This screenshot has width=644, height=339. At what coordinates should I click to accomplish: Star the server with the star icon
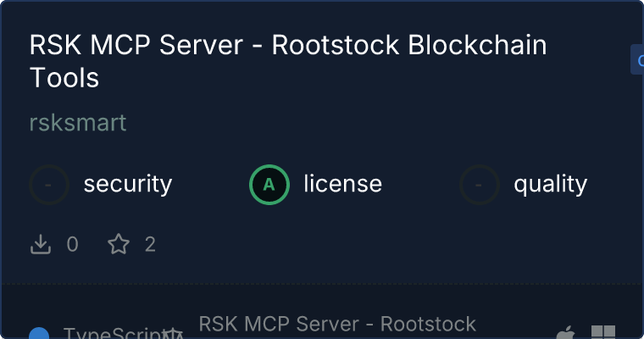tap(119, 245)
